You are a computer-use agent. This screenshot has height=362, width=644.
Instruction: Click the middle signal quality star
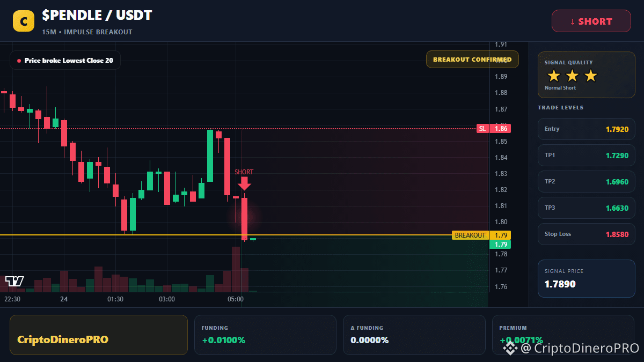click(572, 76)
